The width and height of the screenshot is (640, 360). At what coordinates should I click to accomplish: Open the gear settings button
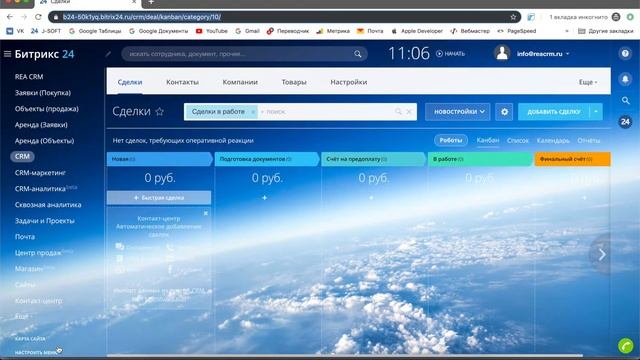point(504,111)
